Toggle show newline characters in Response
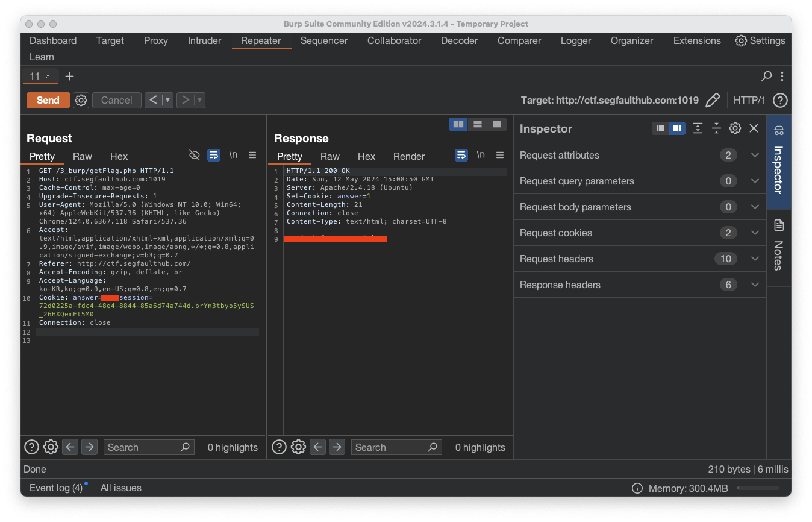The width and height of the screenshot is (812, 522). pos(481,156)
